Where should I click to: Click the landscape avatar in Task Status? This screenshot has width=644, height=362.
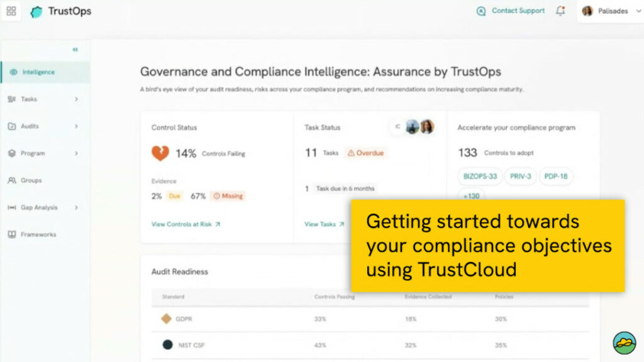click(413, 127)
